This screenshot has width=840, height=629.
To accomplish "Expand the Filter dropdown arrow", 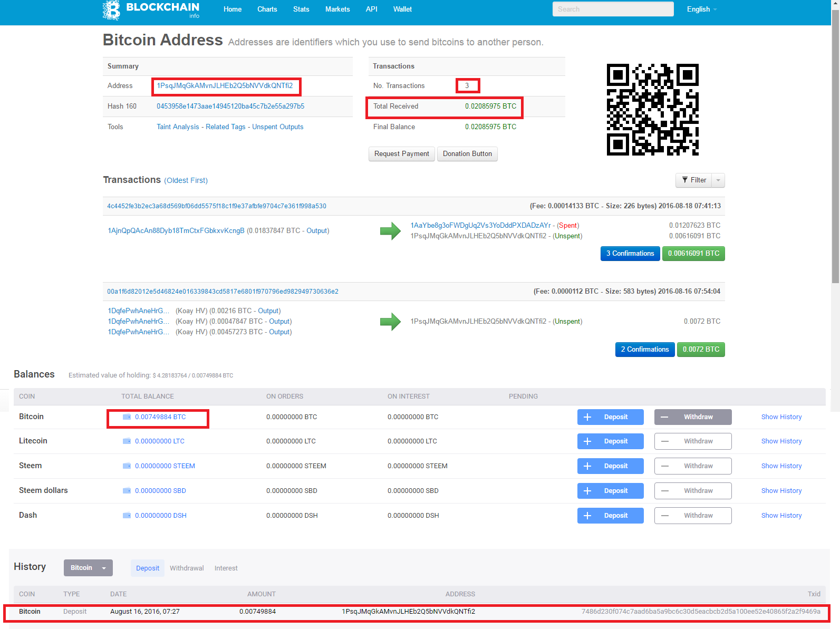I will [x=718, y=180].
